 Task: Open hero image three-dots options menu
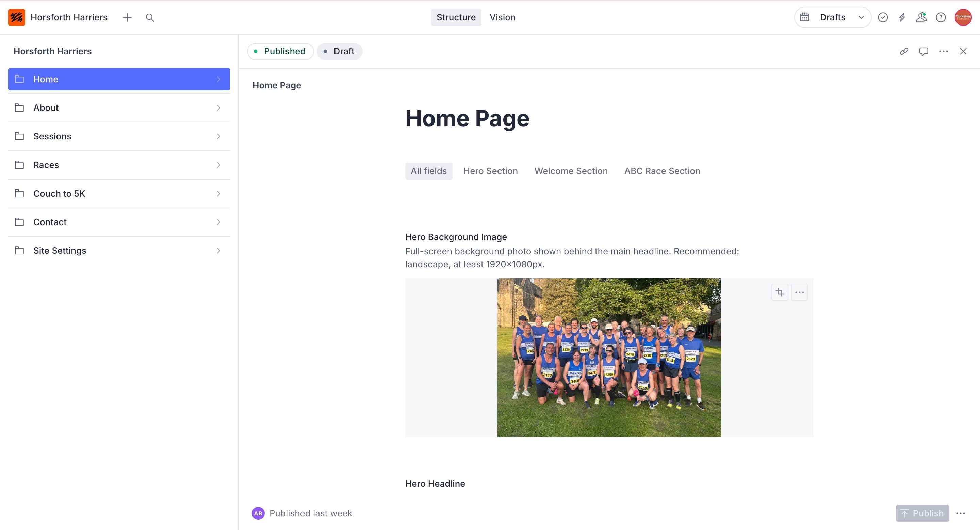(800, 292)
